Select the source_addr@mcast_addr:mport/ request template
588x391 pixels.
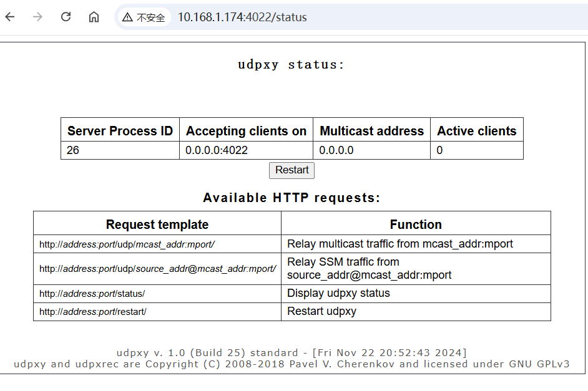157,269
